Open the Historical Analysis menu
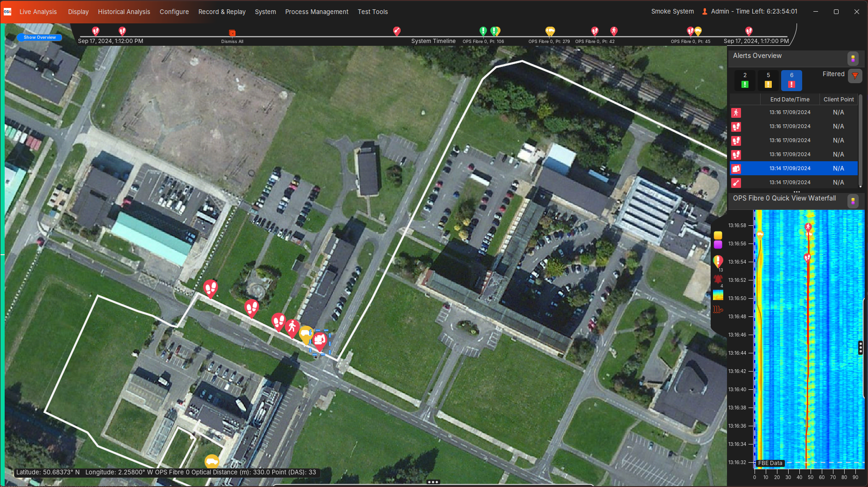This screenshot has width=868, height=487. tap(124, 12)
